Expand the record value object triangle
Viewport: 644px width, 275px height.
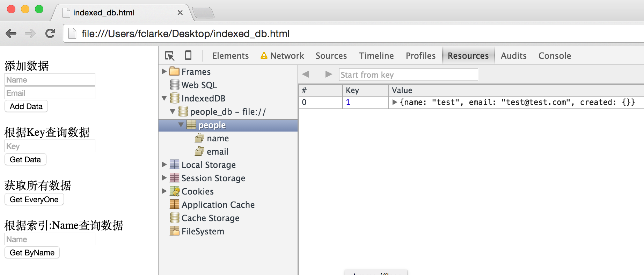(395, 102)
